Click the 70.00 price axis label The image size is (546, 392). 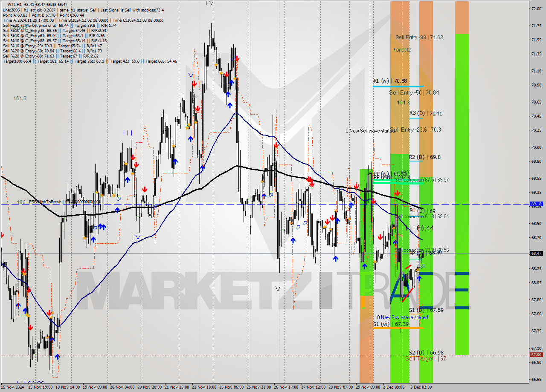coord(536,147)
